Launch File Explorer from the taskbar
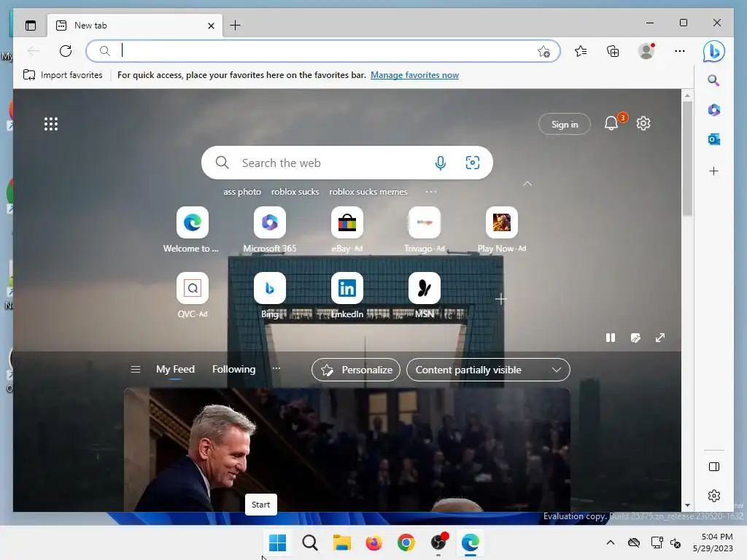 (341, 542)
